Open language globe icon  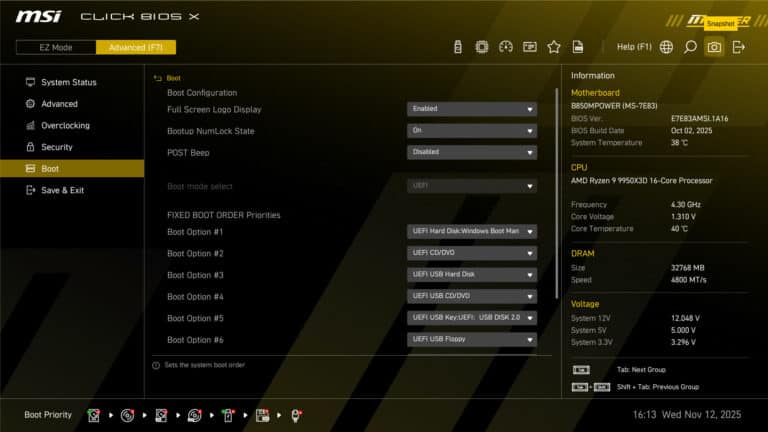pyautogui.click(x=666, y=47)
